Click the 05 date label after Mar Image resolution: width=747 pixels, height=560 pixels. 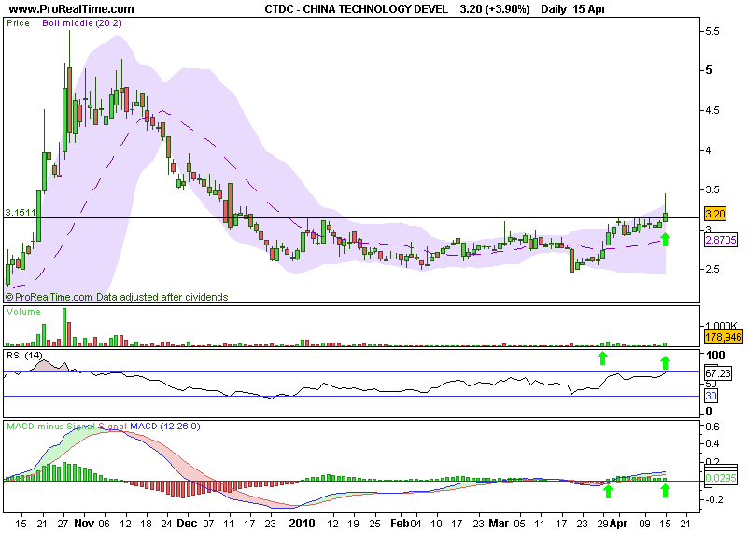coord(519,524)
